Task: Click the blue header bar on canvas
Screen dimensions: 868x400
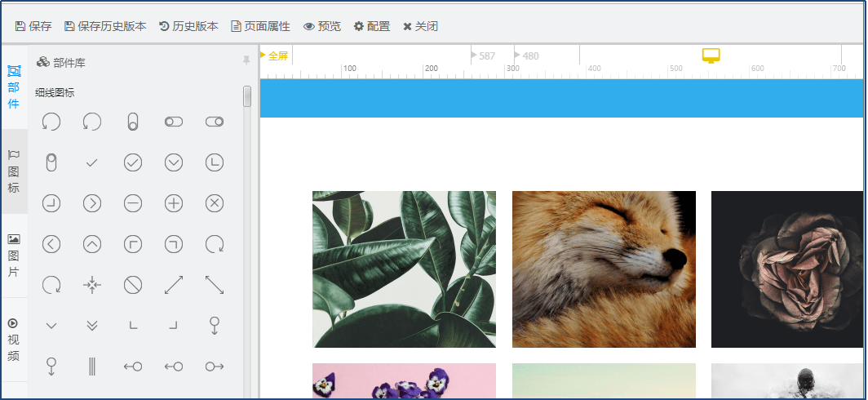Action: pyautogui.click(x=561, y=98)
